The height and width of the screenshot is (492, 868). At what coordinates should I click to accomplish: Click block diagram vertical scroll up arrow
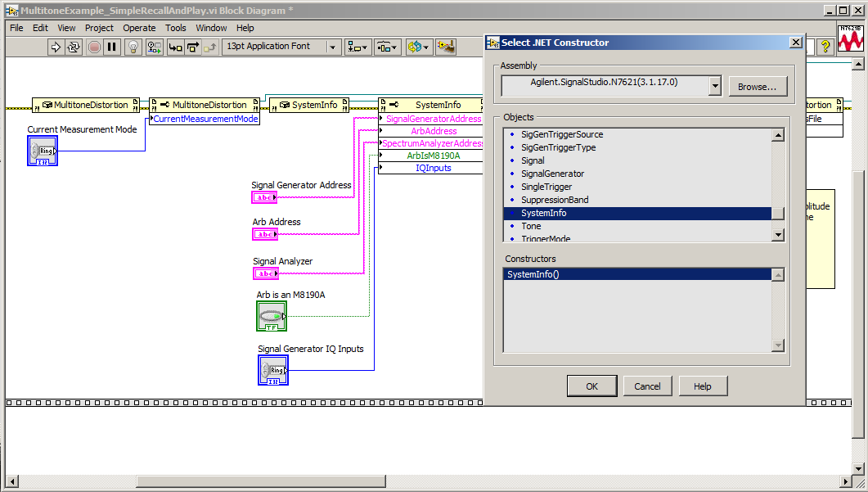click(857, 65)
